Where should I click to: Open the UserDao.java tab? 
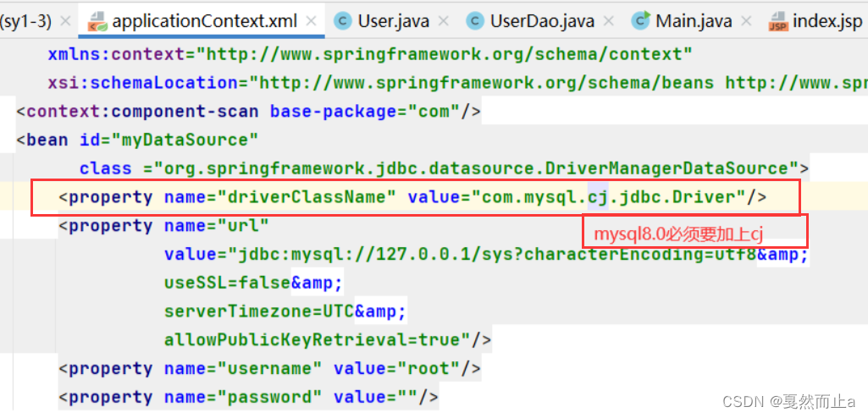[x=543, y=21]
